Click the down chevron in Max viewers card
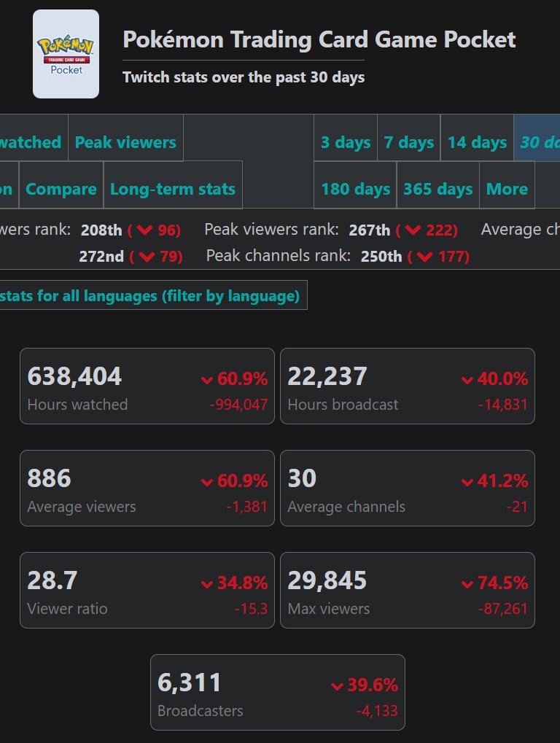The height and width of the screenshot is (743, 560). [x=467, y=584]
